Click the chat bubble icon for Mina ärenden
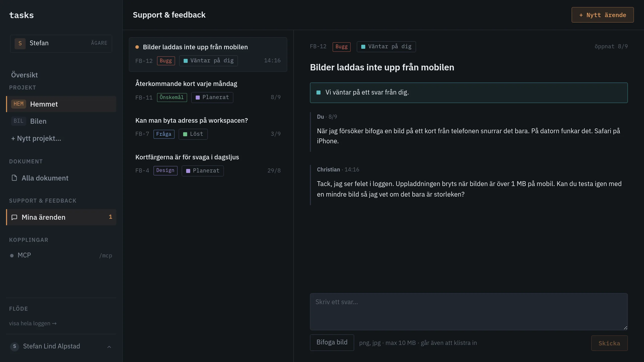Viewport: 644px width, 362px height. click(x=14, y=217)
